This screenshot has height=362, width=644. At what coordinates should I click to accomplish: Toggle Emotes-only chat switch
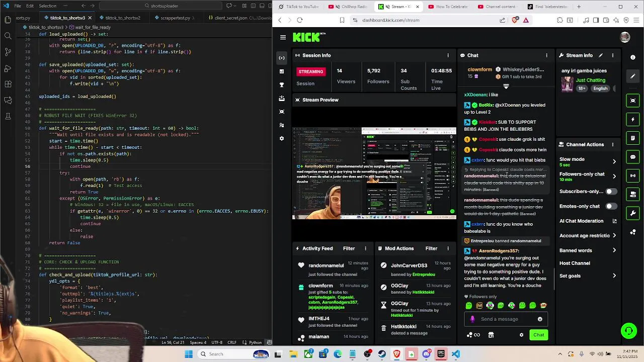611,206
